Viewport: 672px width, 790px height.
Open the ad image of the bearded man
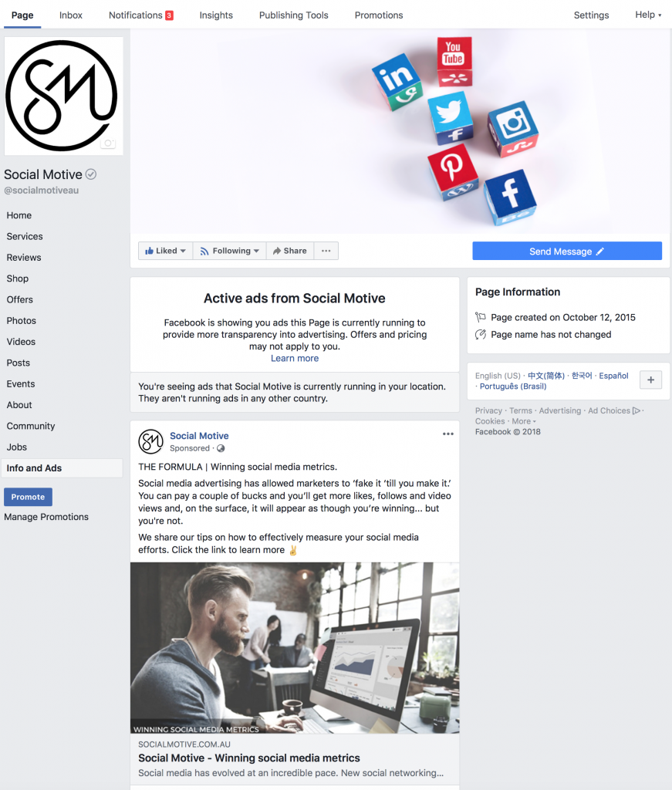(295, 648)
